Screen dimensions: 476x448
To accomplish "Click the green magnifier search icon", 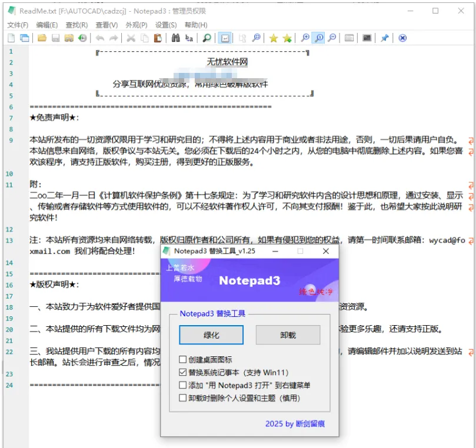I will point(207,38).
